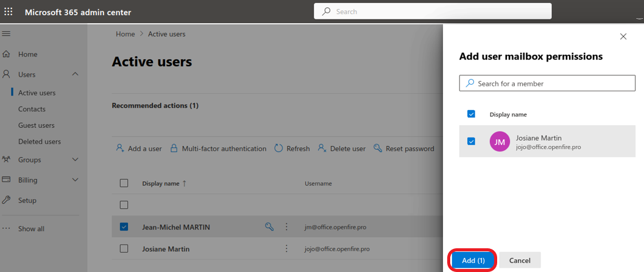Click the Delete user icon
The image size is (644, 272).
[x=322, y=148]
